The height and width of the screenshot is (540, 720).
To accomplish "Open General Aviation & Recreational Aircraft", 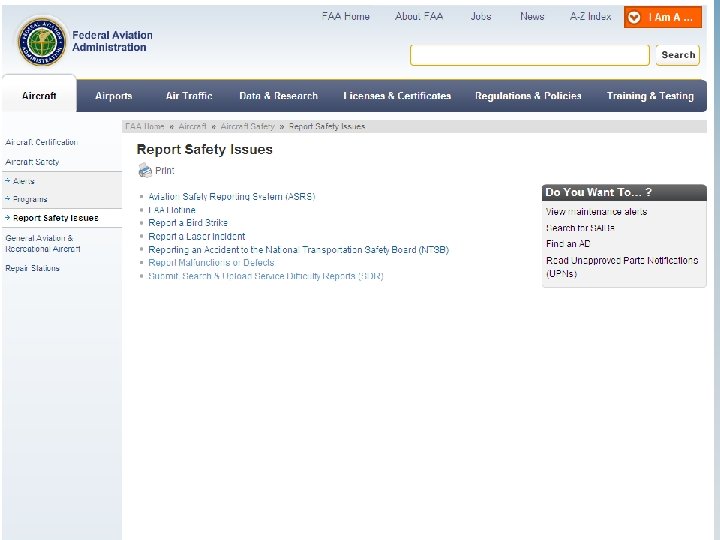I will pyautogui.click(x=43, y=243).
